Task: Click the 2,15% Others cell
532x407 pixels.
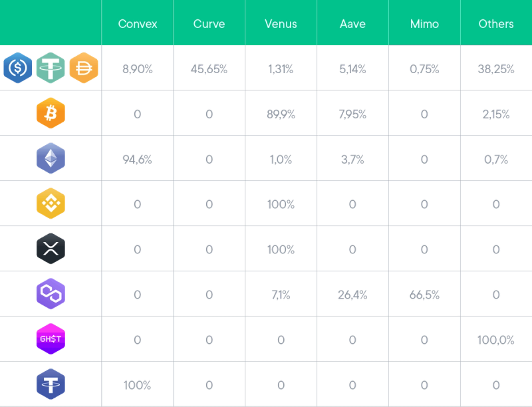Action: click(x=496, y=114)
